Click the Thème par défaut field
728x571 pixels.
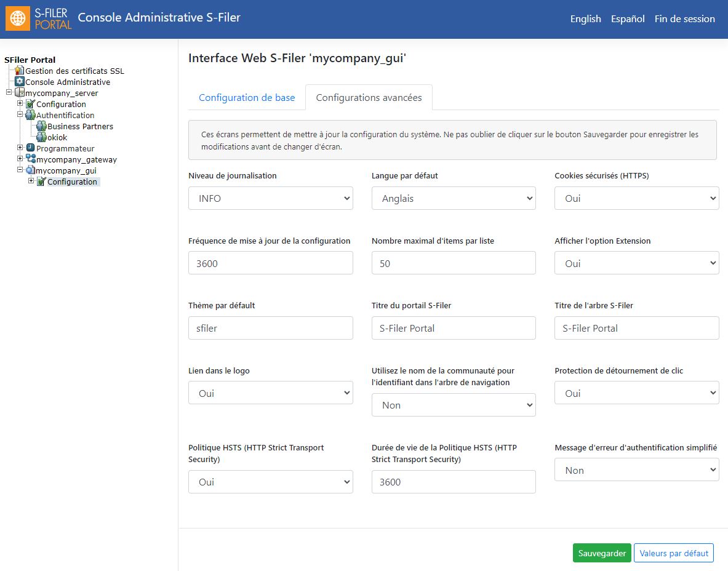[271, 328]
